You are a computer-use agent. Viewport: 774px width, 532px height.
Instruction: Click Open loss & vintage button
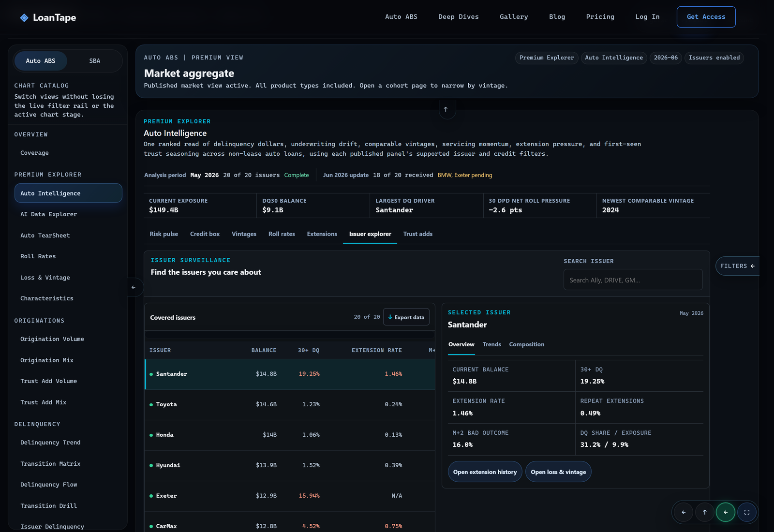(x=558, y=472)
